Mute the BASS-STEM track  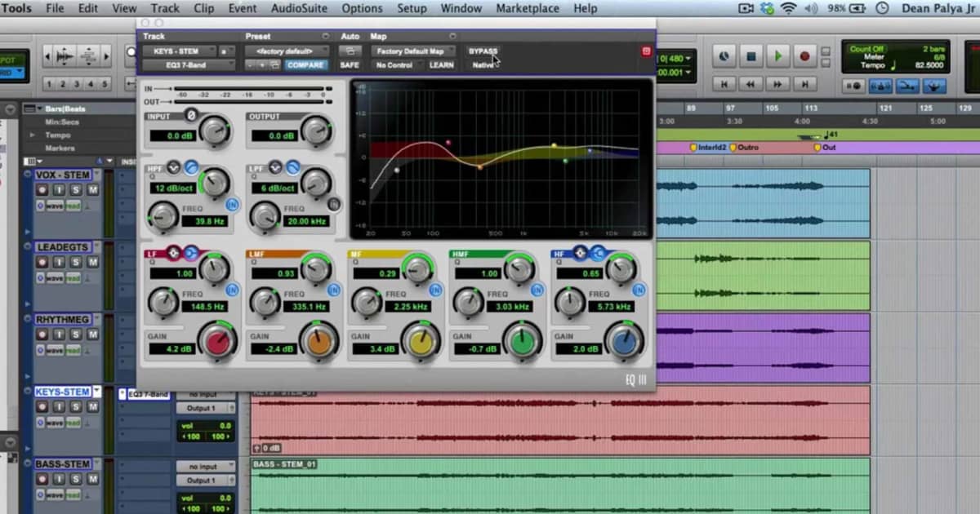pos(93,480)
